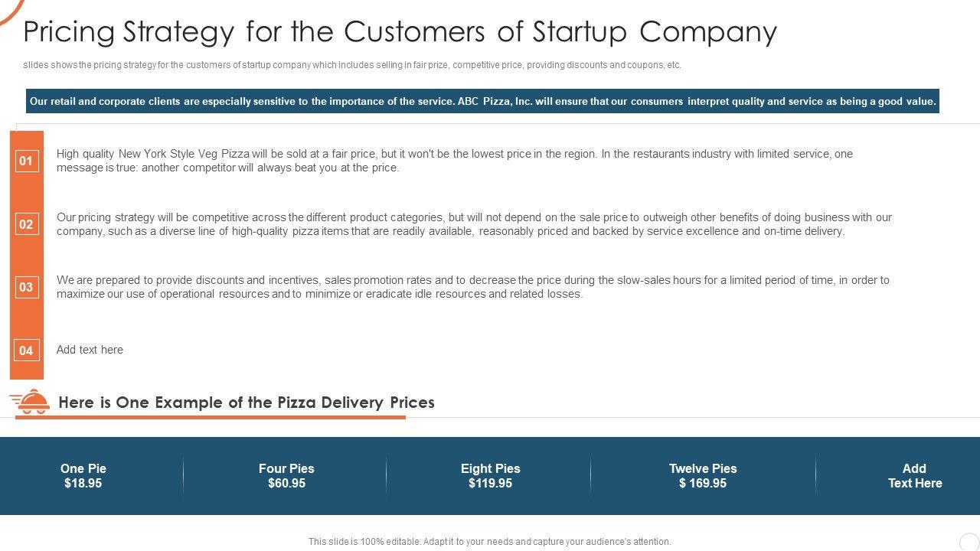Select the One Pie $18.95 price
This screenshot has height=551, width=980.
coord(83,476)
